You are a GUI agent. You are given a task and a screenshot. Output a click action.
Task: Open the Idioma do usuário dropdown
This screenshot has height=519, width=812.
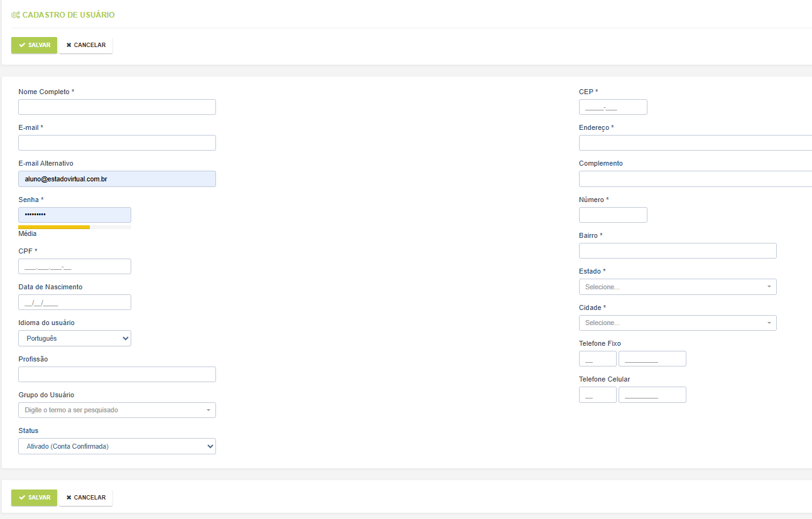point(75,338)
